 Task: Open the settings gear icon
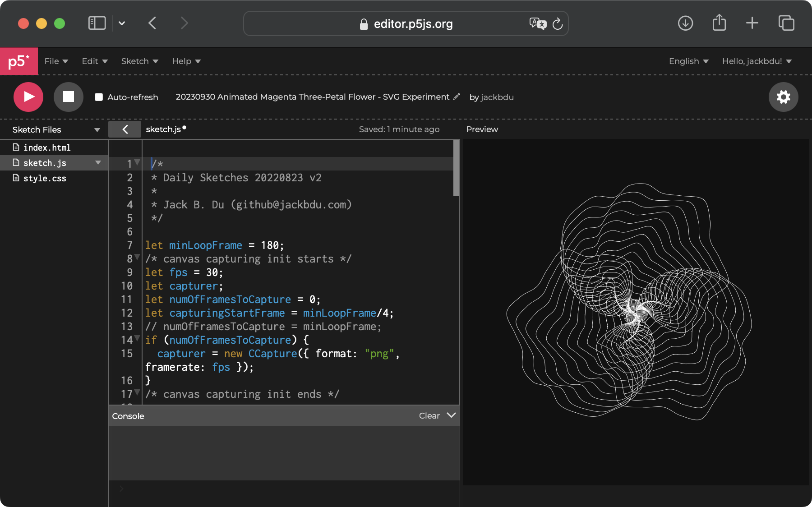(783, 97)
